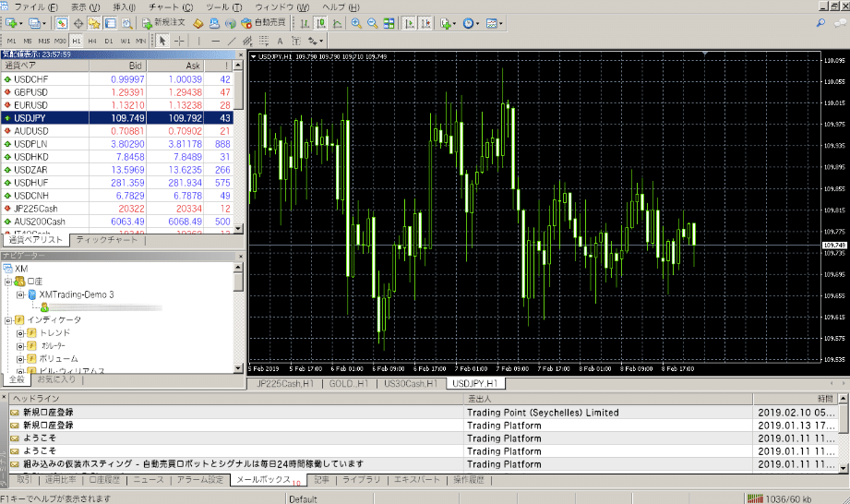
Task: Open mail from Trading Point (Seychelles) Limited
Action: [424, 413]
